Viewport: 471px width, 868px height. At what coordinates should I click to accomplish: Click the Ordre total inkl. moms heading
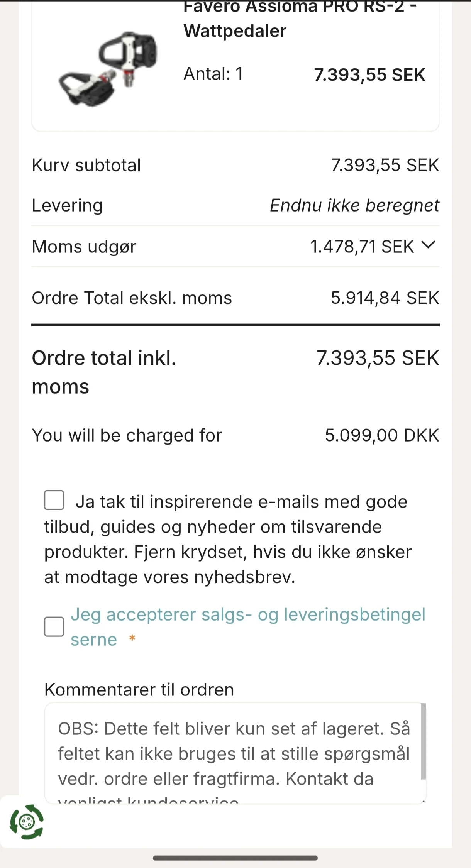pos(104,372)
